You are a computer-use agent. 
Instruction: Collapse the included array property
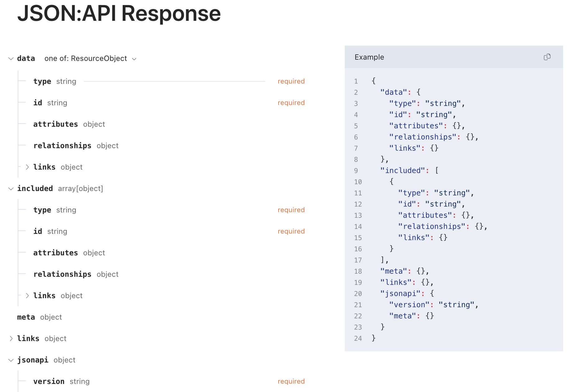[11, 189]
